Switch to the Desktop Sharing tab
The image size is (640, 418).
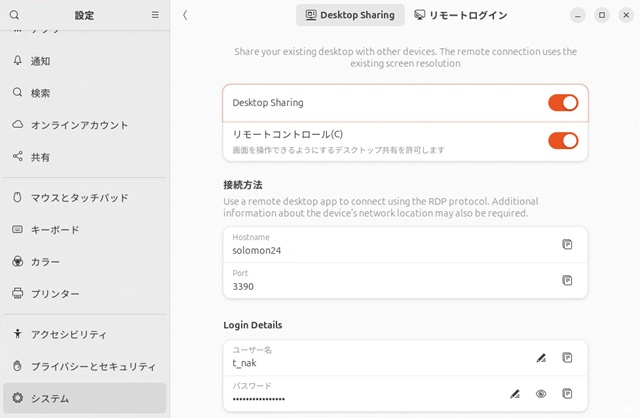coord(351,15)
